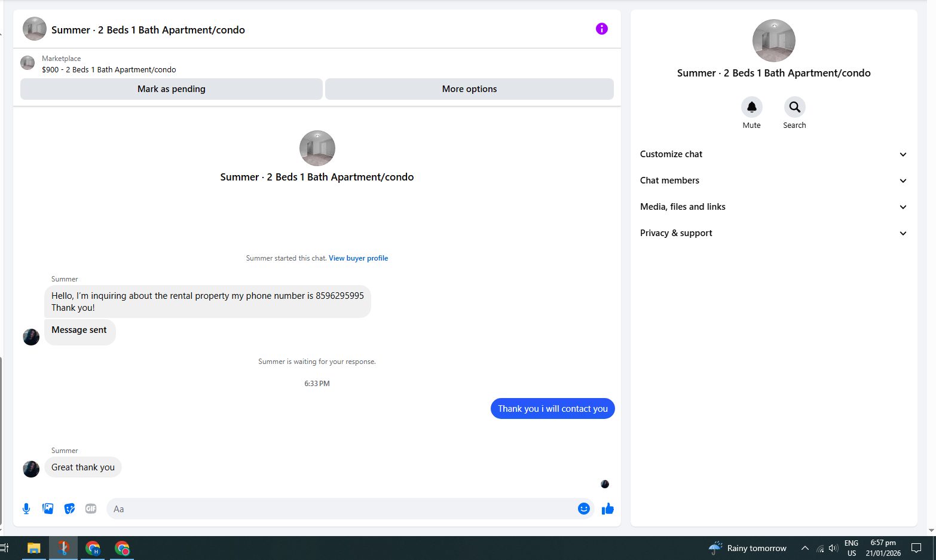Click the large listing photo in the chat center
The height and width of the screenshot is (560, 936).
tap(317, 148)
